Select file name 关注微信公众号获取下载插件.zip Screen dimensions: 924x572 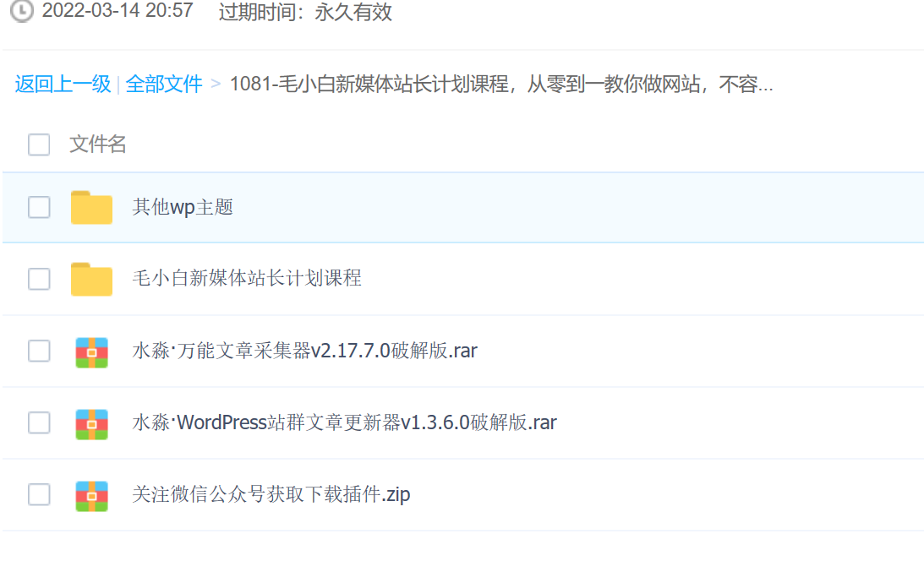coord(271,494)
